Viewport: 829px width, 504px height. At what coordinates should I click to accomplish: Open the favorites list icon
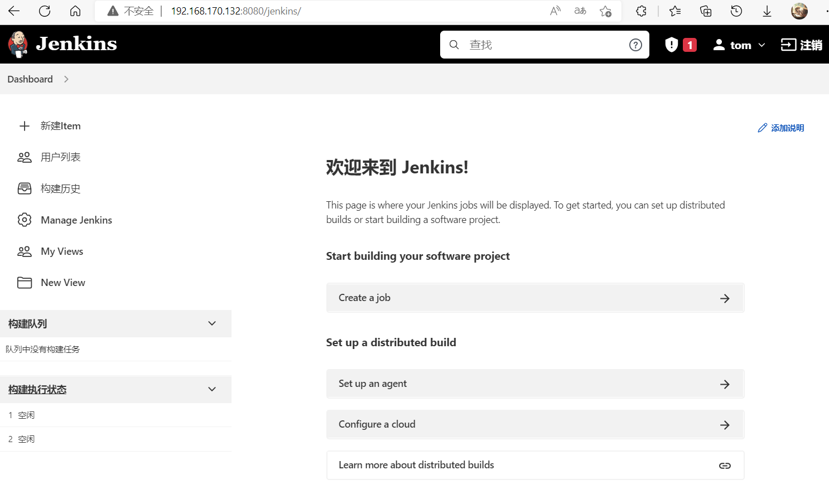pos(675,11)
